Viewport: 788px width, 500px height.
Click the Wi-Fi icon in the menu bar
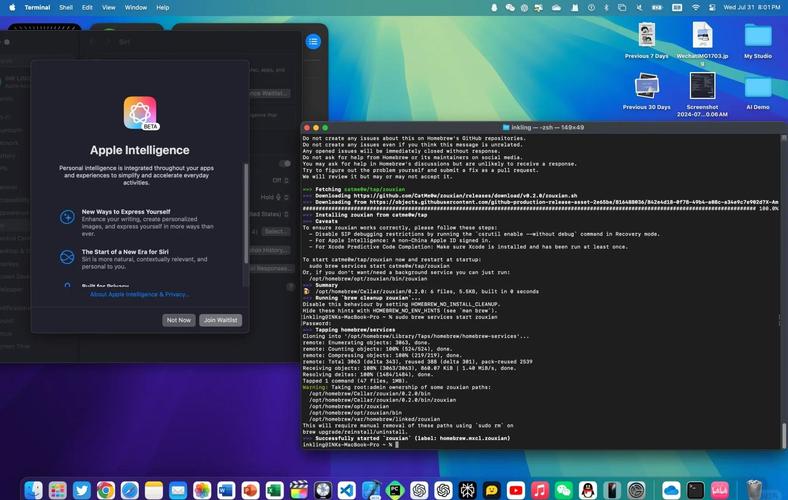coord(696,8)
